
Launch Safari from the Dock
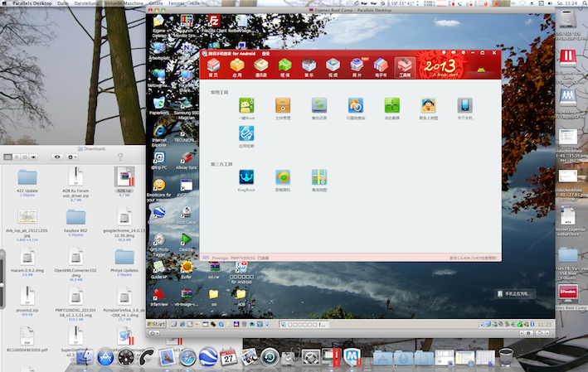tap(187, 357)
